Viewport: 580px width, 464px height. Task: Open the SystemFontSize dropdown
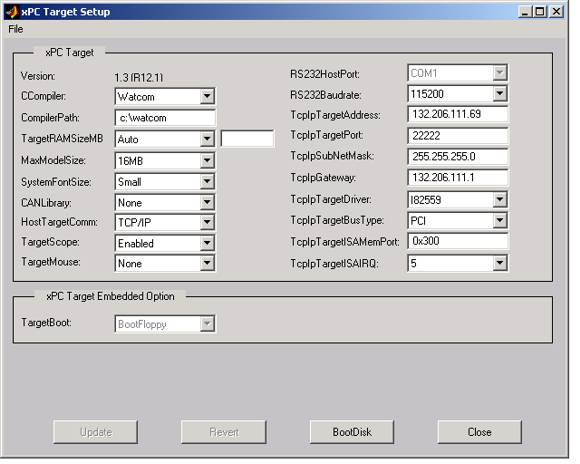pyautogui.click(x=165, y=182)
